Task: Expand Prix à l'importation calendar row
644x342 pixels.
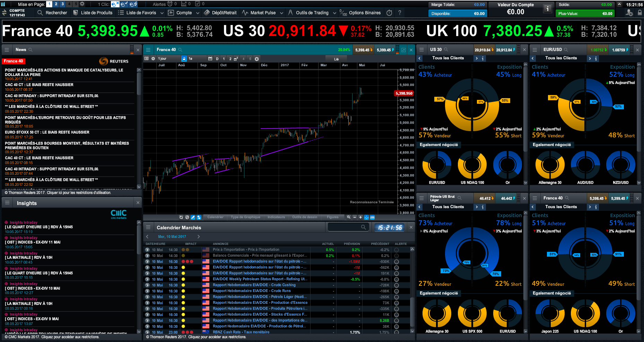Action: coord(147,250)
